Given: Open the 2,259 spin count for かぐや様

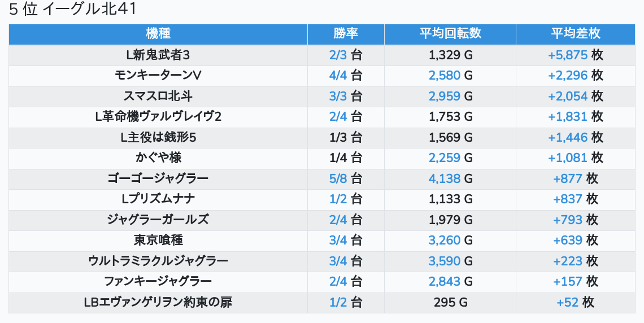Looking at the screenshot, I should [x=445, y=158].
